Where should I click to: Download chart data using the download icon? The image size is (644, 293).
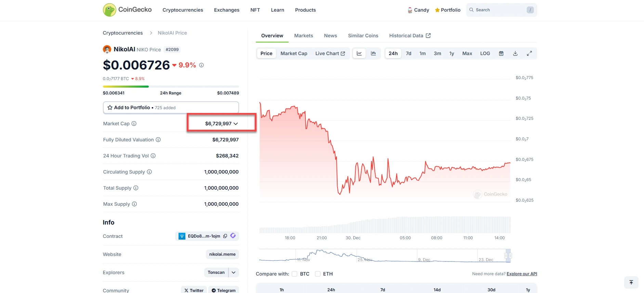pos(515,53)
